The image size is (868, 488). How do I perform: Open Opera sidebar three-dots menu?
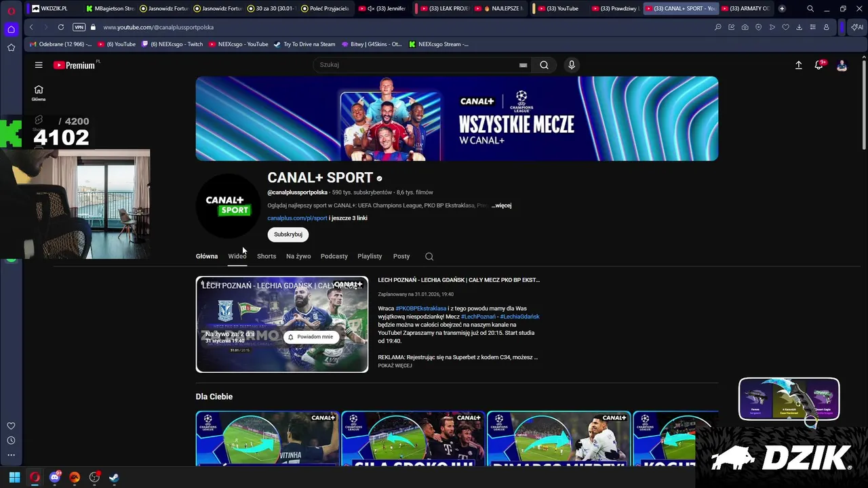(11, 455)
